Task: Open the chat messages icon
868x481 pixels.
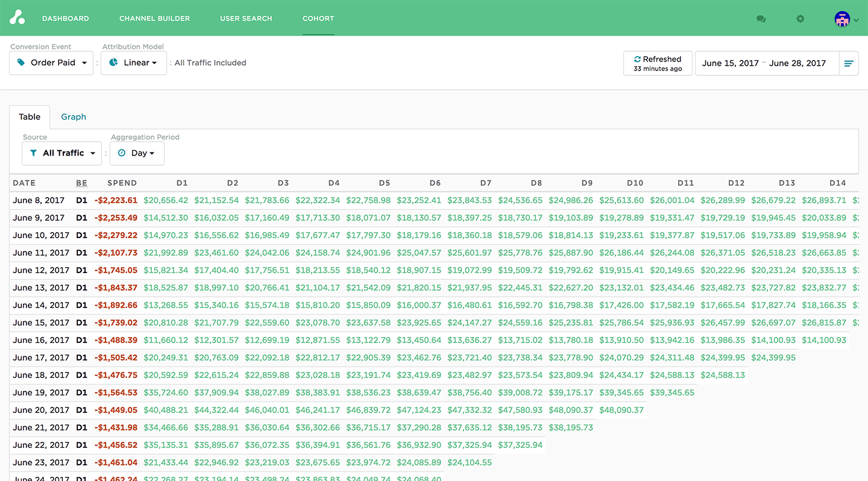Action: point(761,19)
